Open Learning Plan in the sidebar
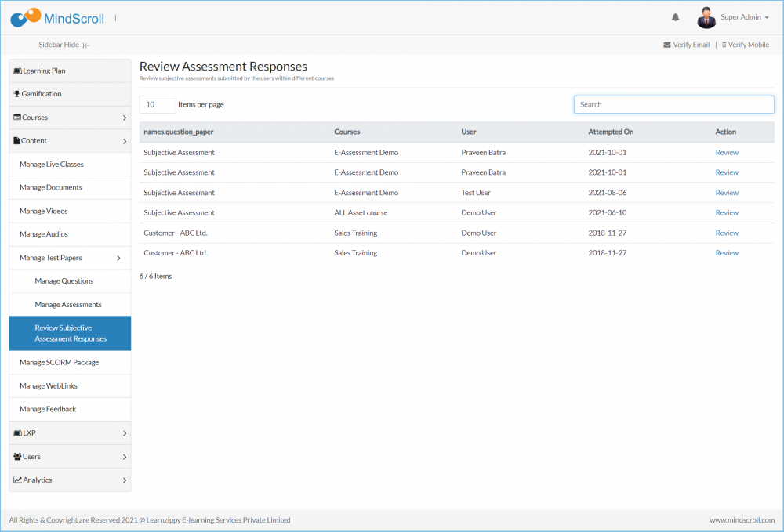 70,71
